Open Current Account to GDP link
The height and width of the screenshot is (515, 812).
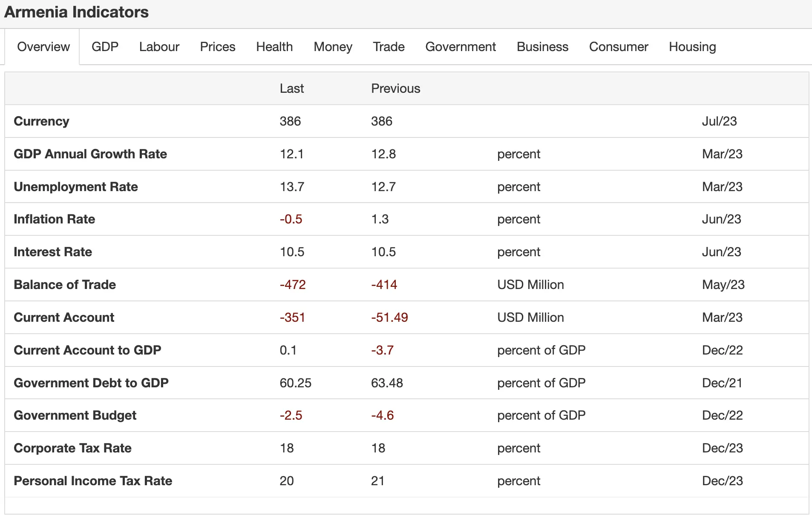pyautogui.click(x=87, y=350)
